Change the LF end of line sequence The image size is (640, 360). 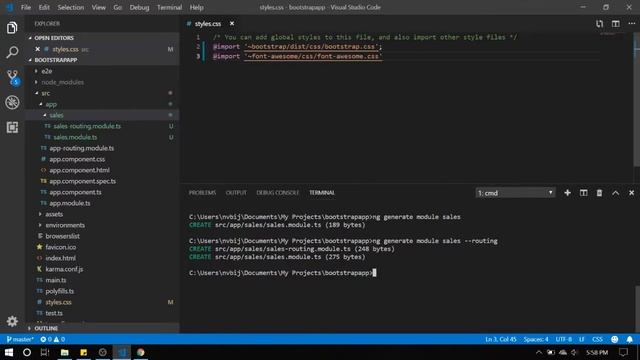tap(582, 339)
